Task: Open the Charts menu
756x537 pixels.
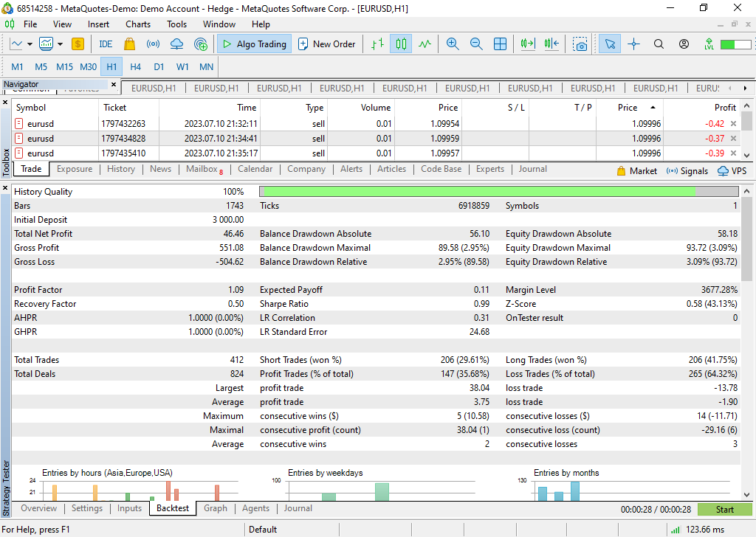Action: 138,24
